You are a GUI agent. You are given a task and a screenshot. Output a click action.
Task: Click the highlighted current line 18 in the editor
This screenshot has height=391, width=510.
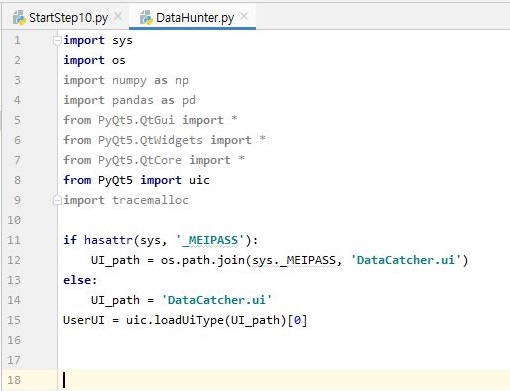[x=283, y=380]
